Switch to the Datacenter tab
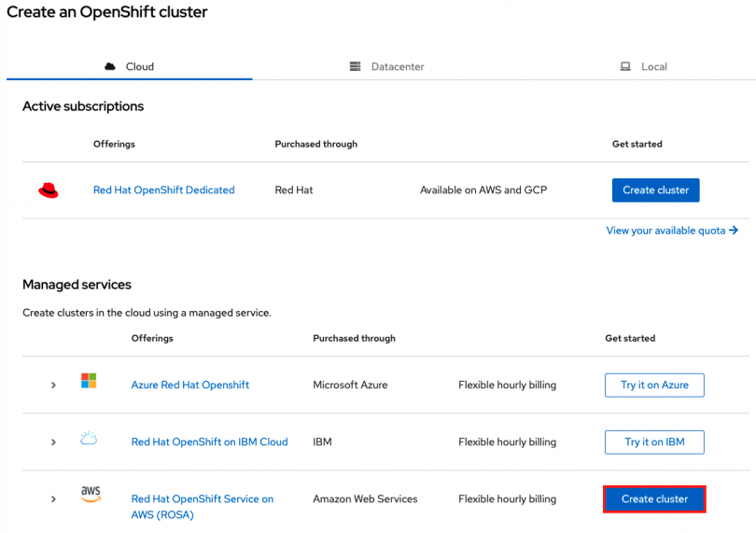The image size is (756, 533). (x=386, y=66)
